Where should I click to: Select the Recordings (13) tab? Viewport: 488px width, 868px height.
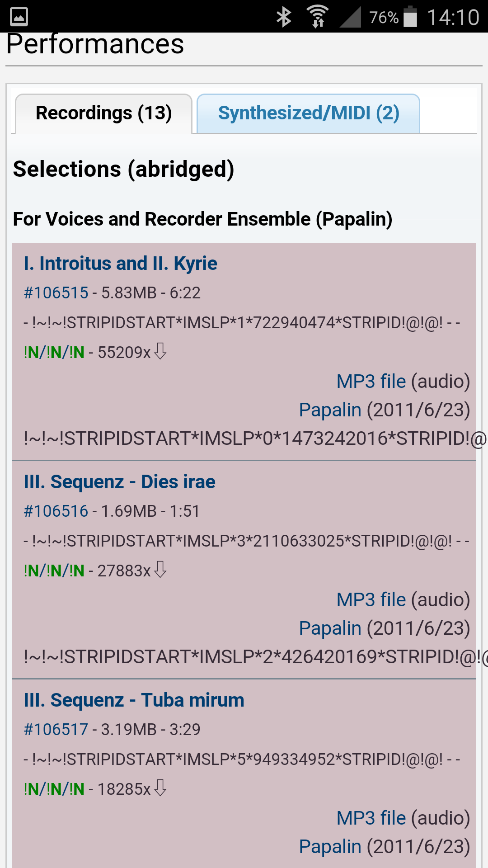point(104,113)
